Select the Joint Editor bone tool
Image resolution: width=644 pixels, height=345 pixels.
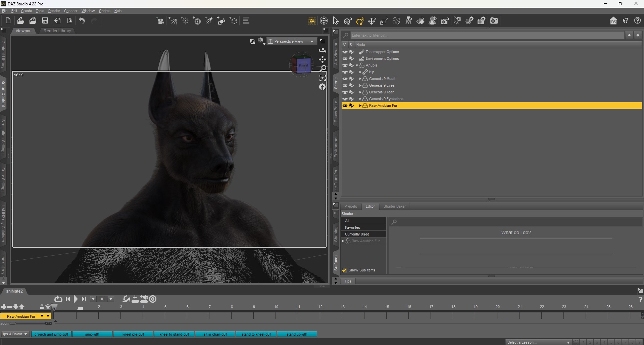[396, 21]
